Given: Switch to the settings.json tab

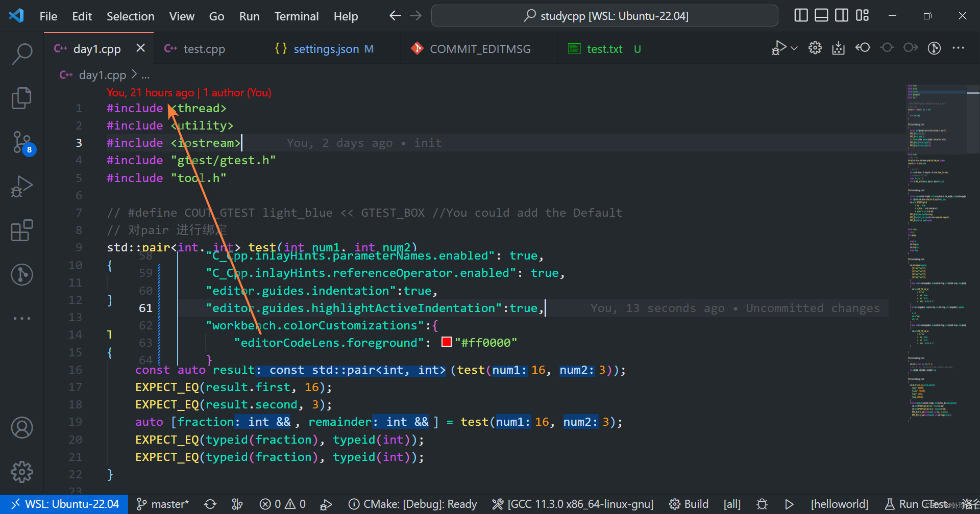Looking at the screenshot, I should point(326,49).
